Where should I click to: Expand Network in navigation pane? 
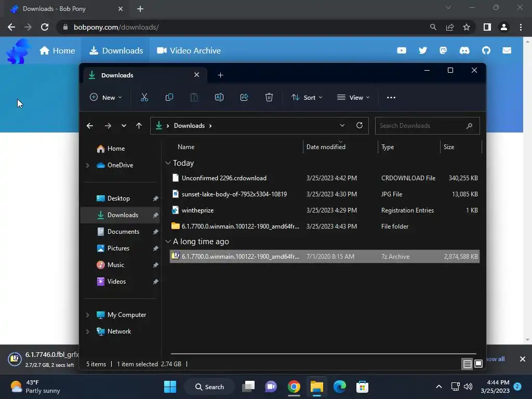pos(87,331)
